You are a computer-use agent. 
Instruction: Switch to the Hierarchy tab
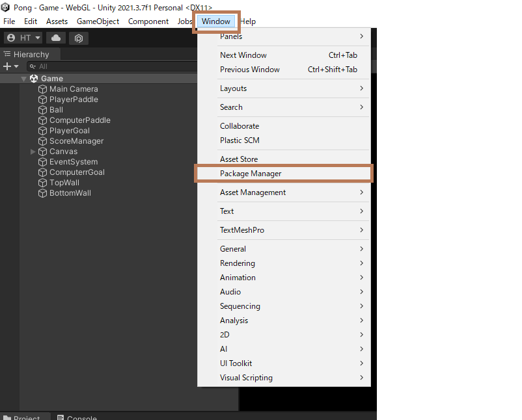[31, 54]
